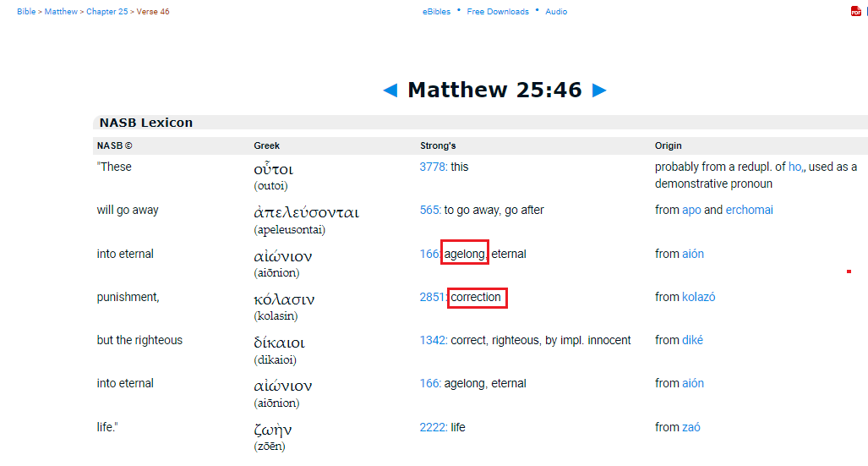Follow the 'apo' origin link
Viewport: 868px width, 466px height.
click(x=691, y=210)
